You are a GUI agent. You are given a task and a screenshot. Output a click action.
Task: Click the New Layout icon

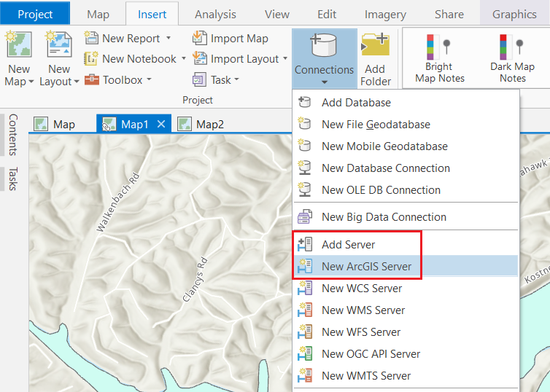(x=58, y=47)
